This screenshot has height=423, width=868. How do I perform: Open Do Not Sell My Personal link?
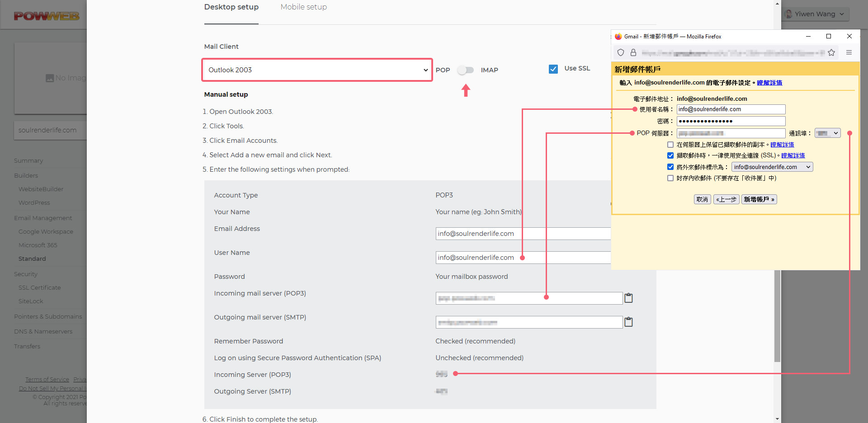point(52,389)
